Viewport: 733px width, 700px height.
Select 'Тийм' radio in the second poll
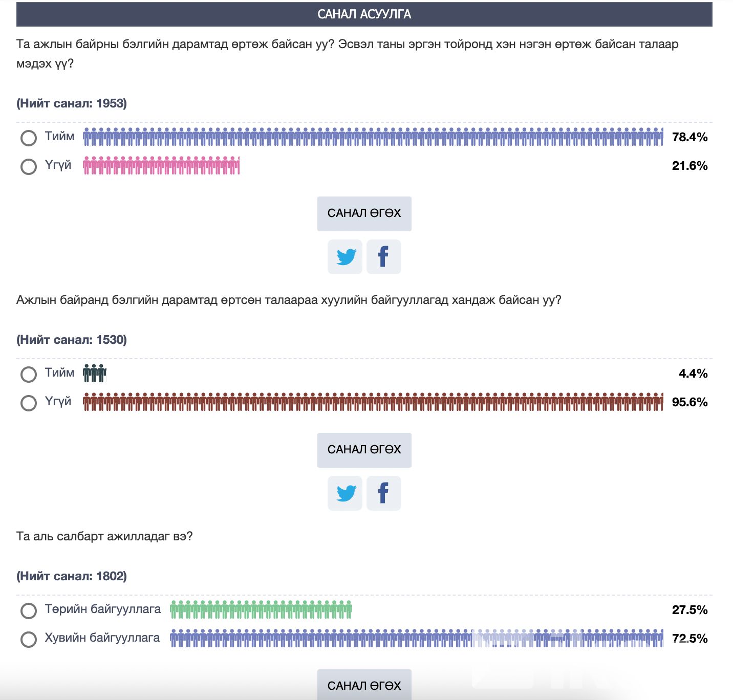(29, 374)
